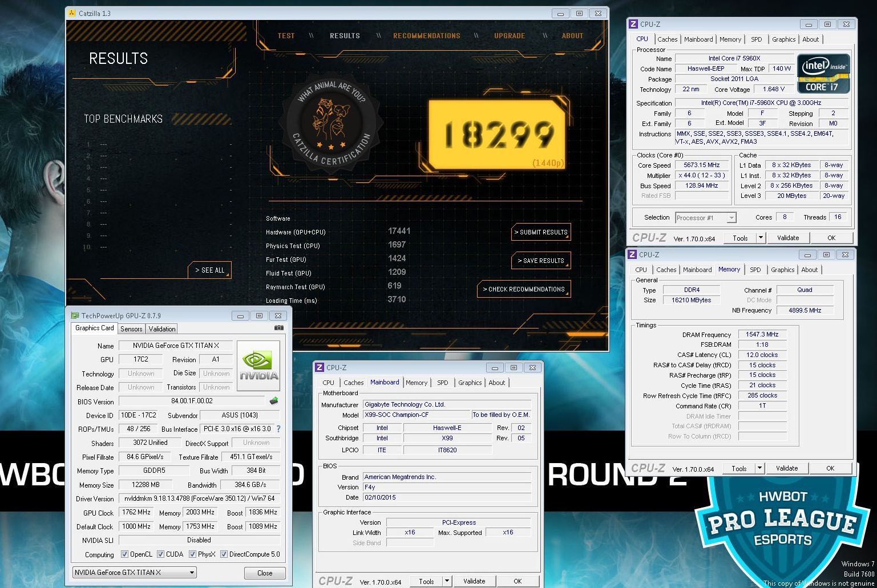Click the Catzilla certification badge
The height and width of the screenshot is (588, 877).
pos(331,123)
